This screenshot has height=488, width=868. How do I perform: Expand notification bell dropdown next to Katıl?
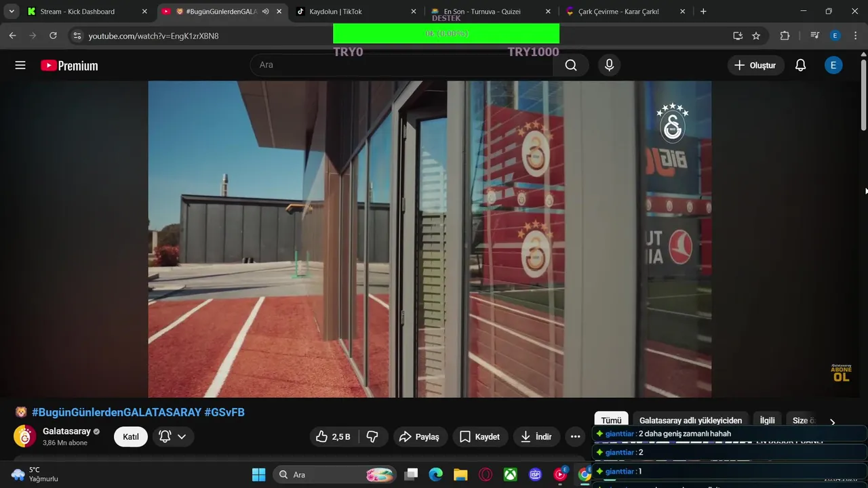coord(172,437)
